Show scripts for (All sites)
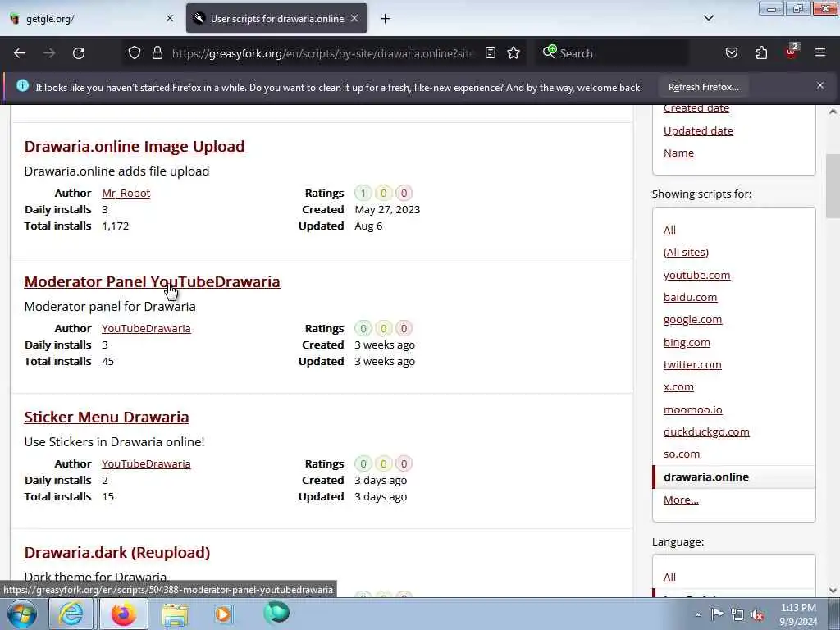This screenshot has width=840, height=630. [686, 253]
